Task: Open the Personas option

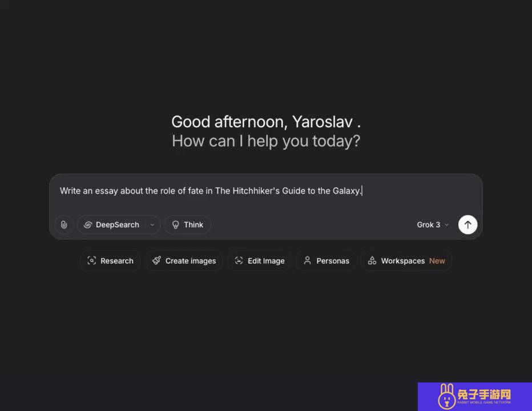Action: (326, 261)
